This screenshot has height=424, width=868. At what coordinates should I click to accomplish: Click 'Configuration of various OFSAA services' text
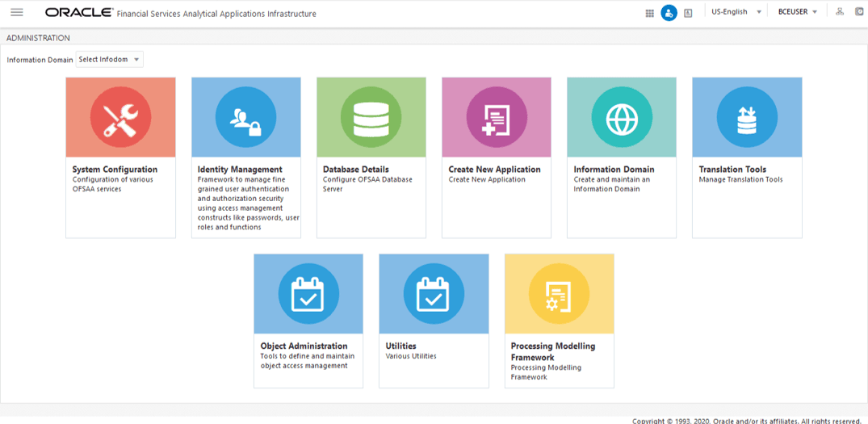click(x=113, y=184)
